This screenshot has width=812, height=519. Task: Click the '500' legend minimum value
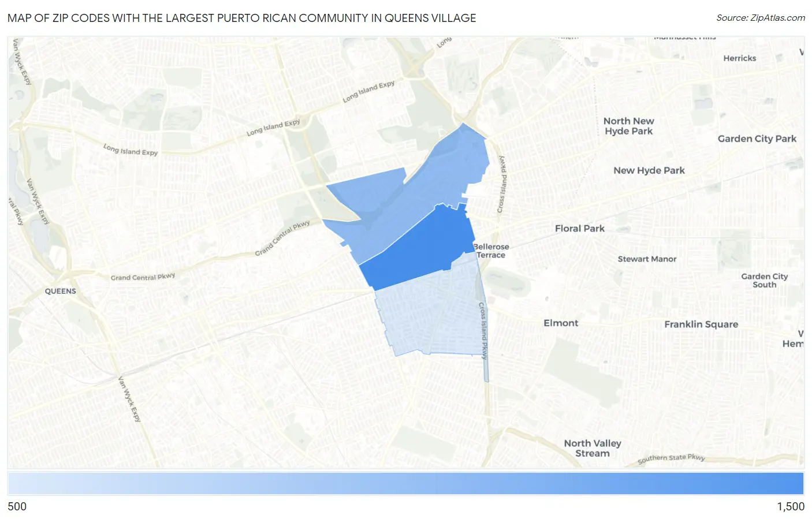pyautogui.click(x=17, y=506)
